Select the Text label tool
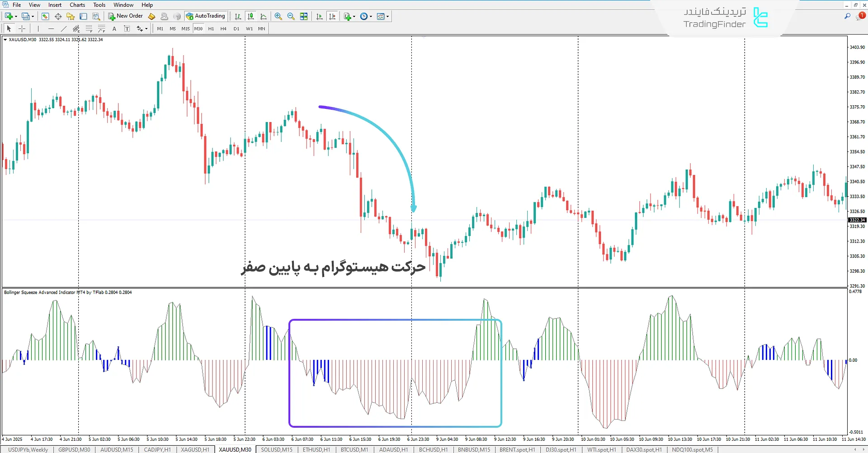Viewport: 868px width, 453px height. point(114,28)
